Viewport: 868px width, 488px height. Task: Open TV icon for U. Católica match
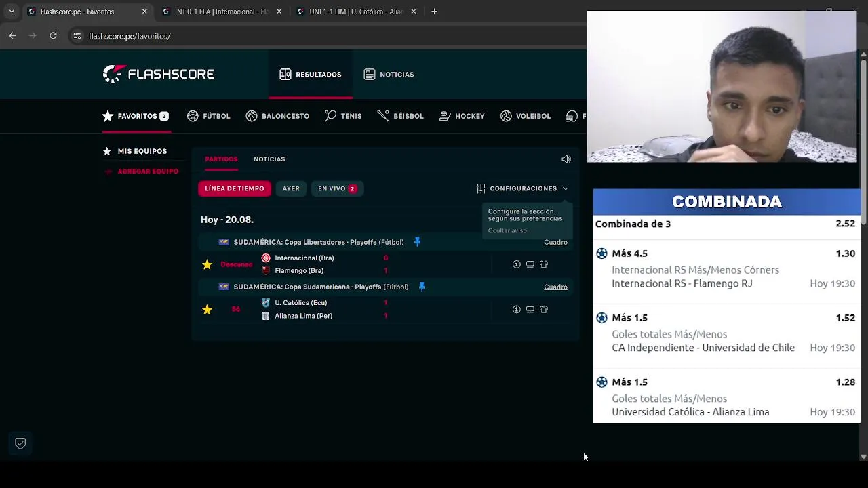(530, 310)
